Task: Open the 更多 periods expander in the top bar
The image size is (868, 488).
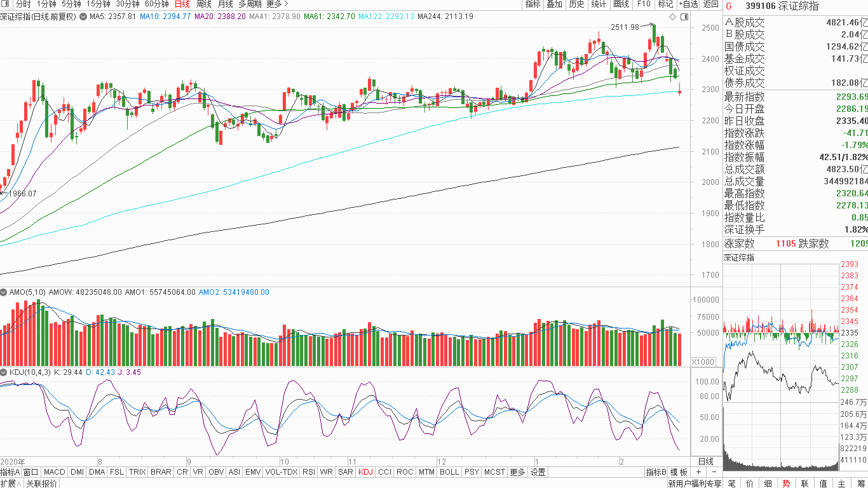Action: (x=278, y=4)
